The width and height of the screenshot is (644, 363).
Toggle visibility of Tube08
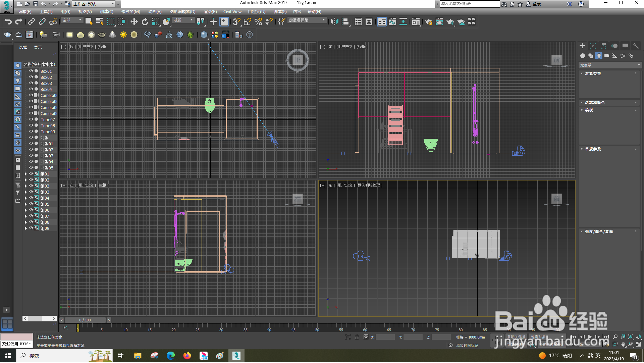(31, 126)
